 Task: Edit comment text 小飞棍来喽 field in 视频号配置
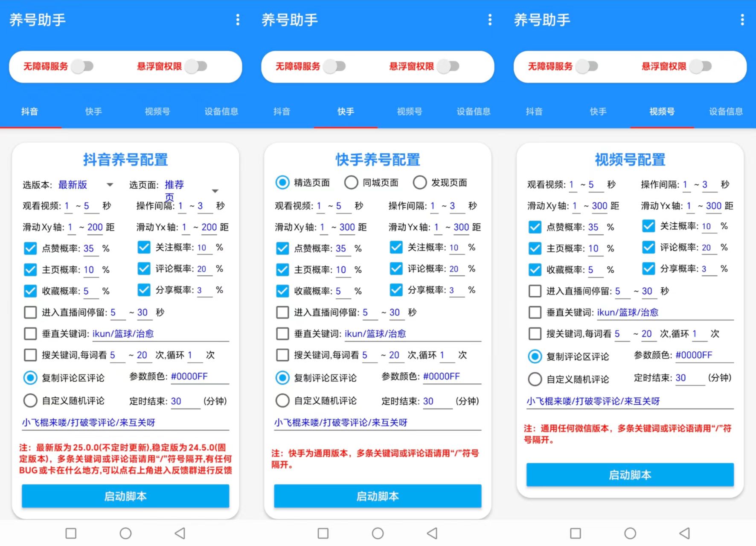coord(630,401)
